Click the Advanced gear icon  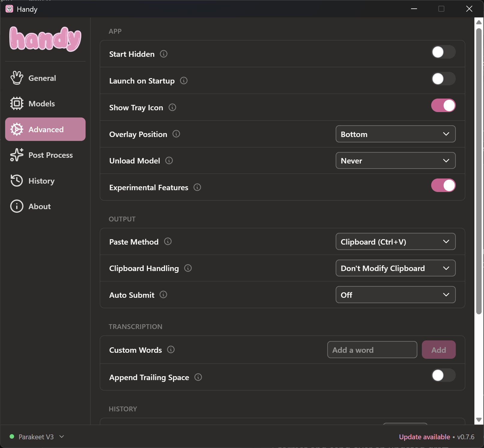point(17,129)
